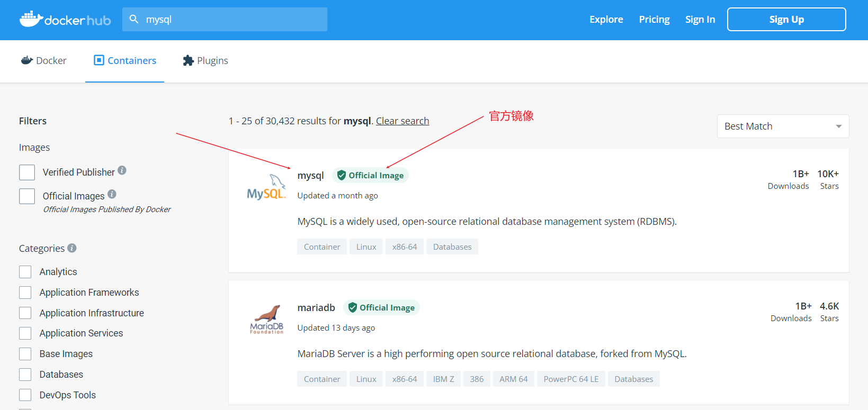
Task: Click the x86-64 tag on mariadb card
Action: click(405, 379)
